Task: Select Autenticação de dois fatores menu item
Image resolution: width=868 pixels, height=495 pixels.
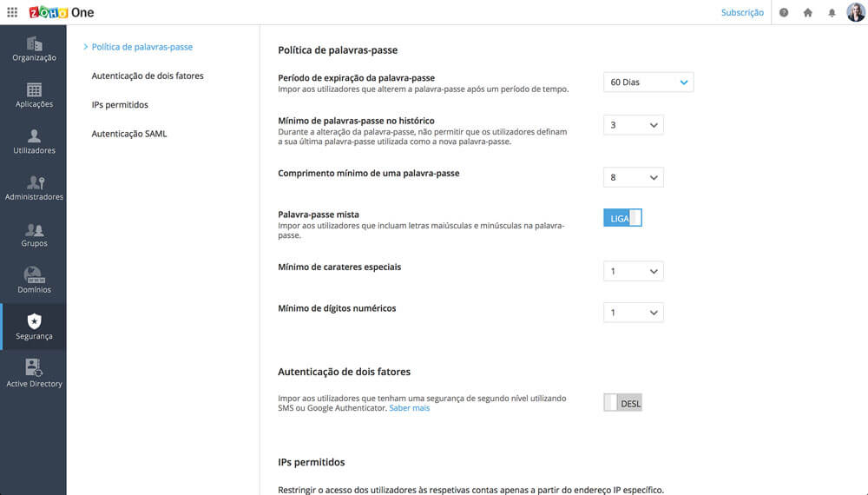Action: click(148, 76)
